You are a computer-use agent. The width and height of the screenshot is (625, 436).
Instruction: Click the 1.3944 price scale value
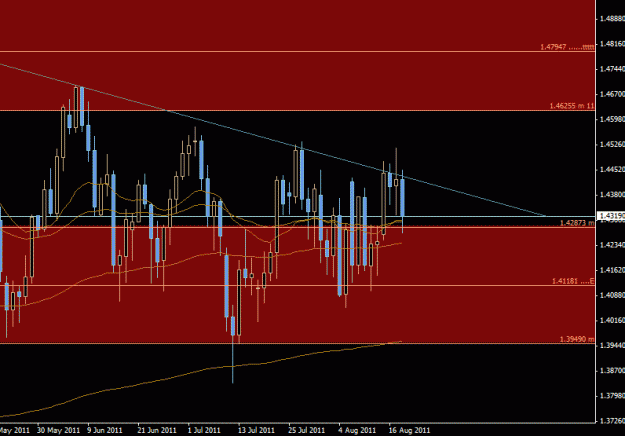click(x=612, y=346)
